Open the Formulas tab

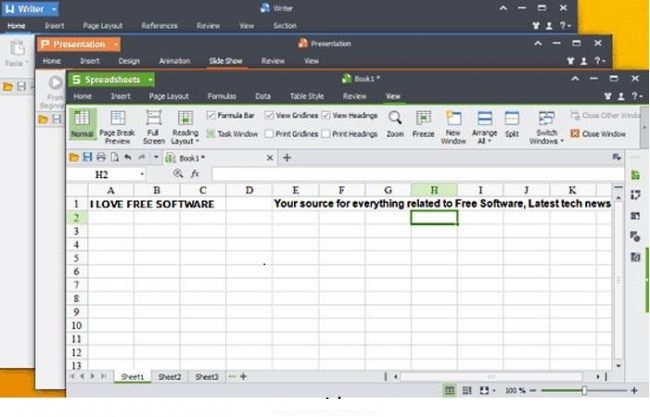coord(222,96)
